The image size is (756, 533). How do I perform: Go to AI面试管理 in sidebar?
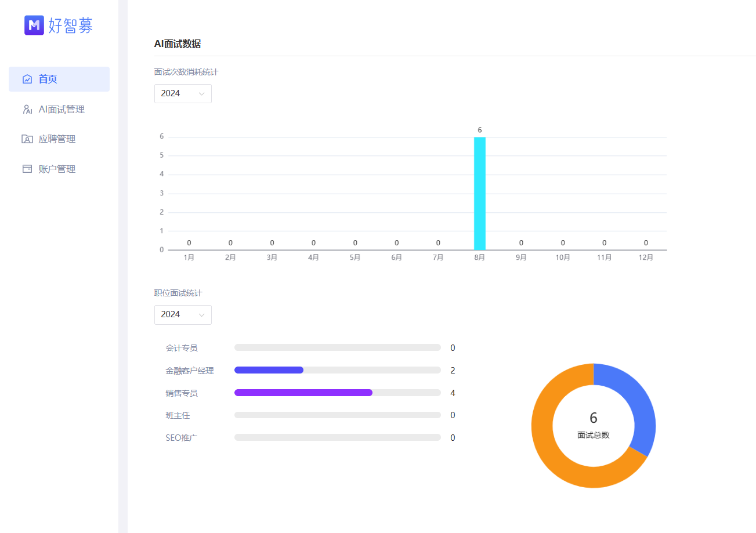click(62, 110)
